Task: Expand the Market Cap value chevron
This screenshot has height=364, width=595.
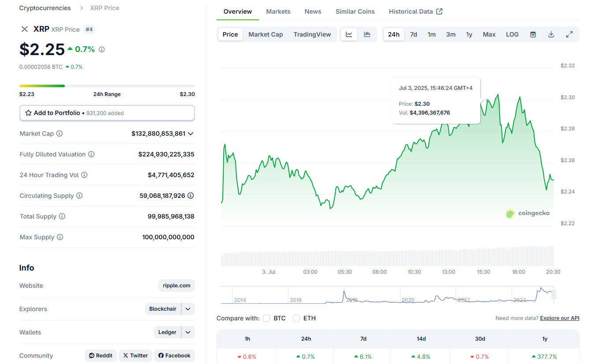Action: click(191, 134)
